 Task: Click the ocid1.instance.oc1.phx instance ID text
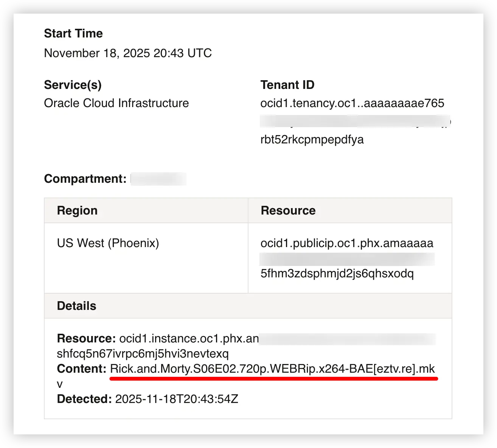(189, 338)
